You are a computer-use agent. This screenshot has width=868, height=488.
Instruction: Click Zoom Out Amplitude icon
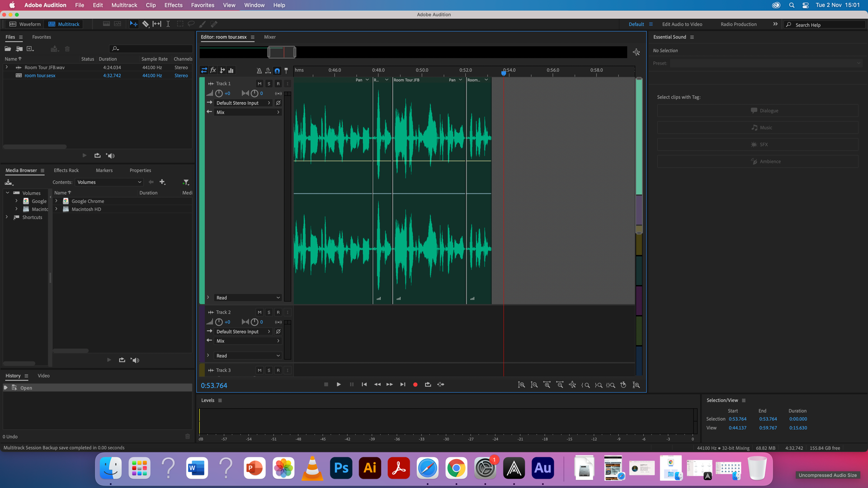[x=534, y=385]
